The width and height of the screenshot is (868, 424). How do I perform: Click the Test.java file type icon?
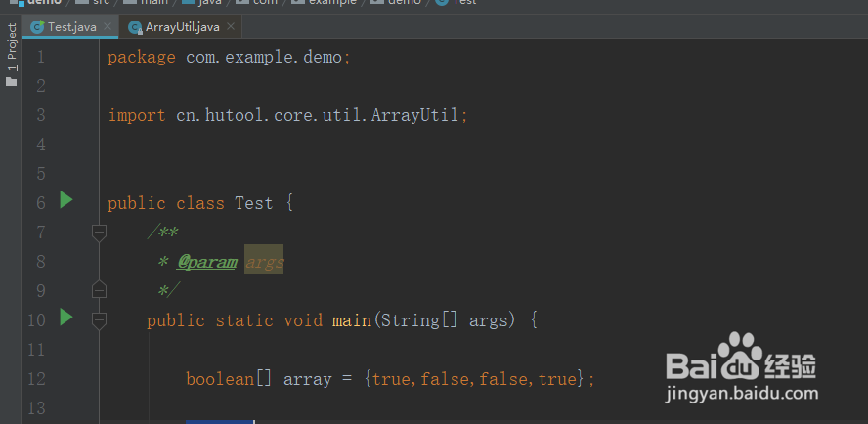[38, 27]
